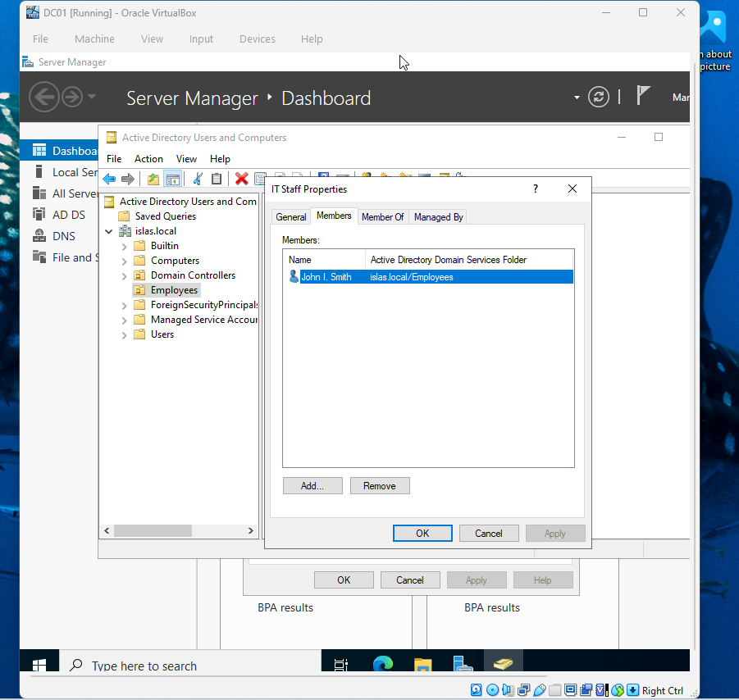
Task: Expand the Computers container
Action: coord(124,261)
